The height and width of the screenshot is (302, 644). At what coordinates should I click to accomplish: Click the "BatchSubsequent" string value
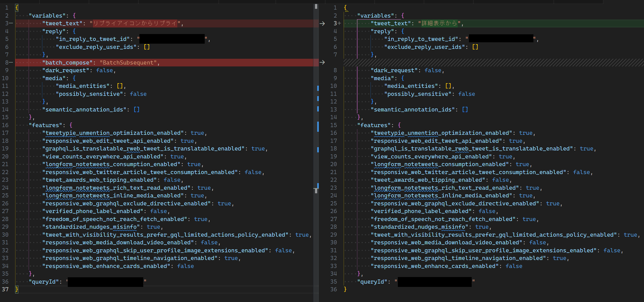pyautogui.click(x=128, y=63)
